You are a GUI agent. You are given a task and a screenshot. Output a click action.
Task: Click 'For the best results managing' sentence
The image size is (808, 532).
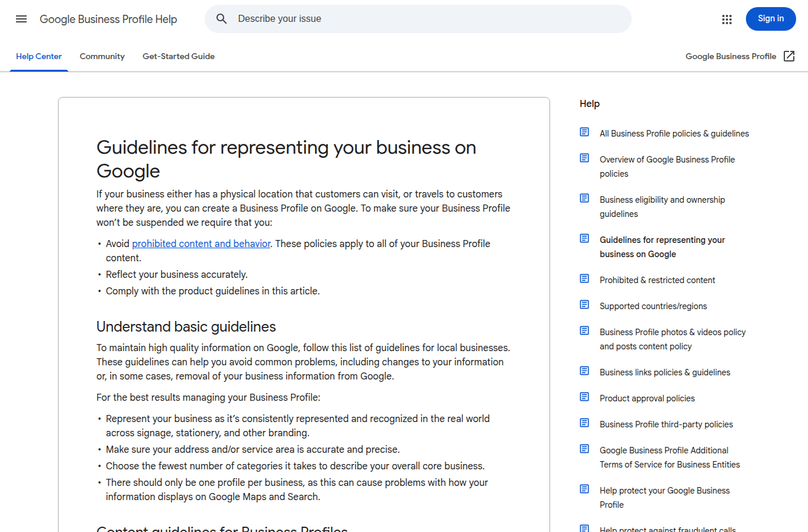pyautogui.click(x=208, y=397)
